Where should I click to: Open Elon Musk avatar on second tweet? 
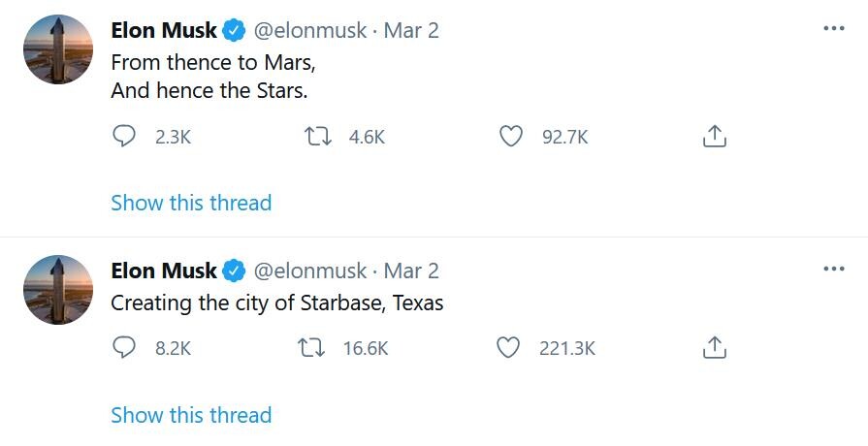tap(58, 290)
